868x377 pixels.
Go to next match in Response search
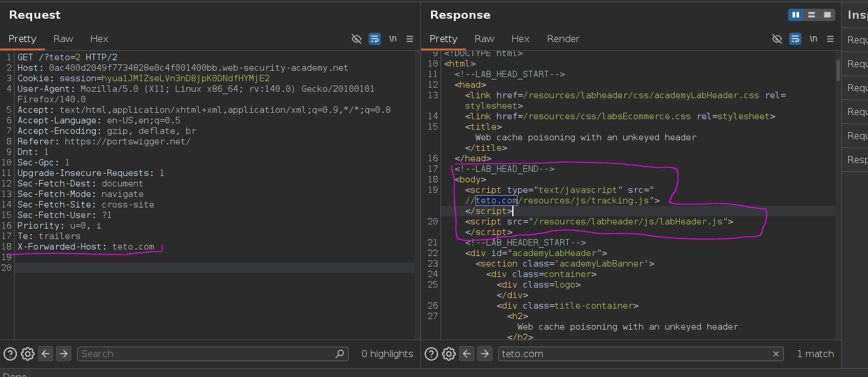pyautogui.click(x=484, y=354)
